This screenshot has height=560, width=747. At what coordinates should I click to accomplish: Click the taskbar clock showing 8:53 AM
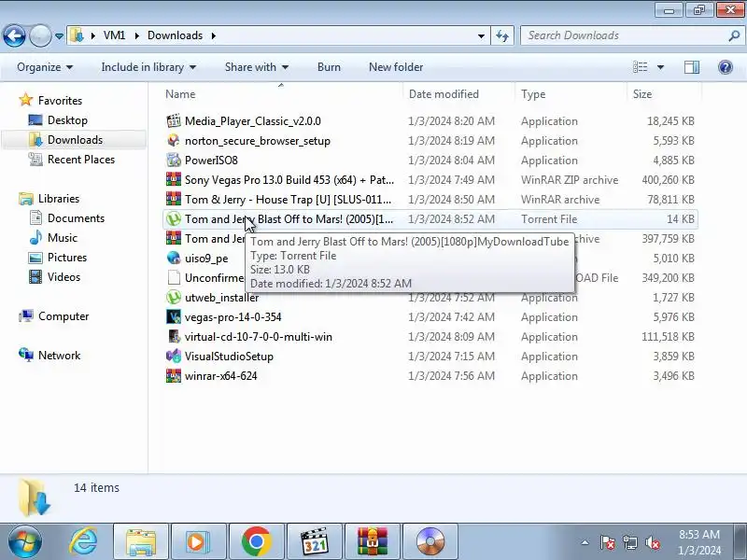tap(699, 542)
